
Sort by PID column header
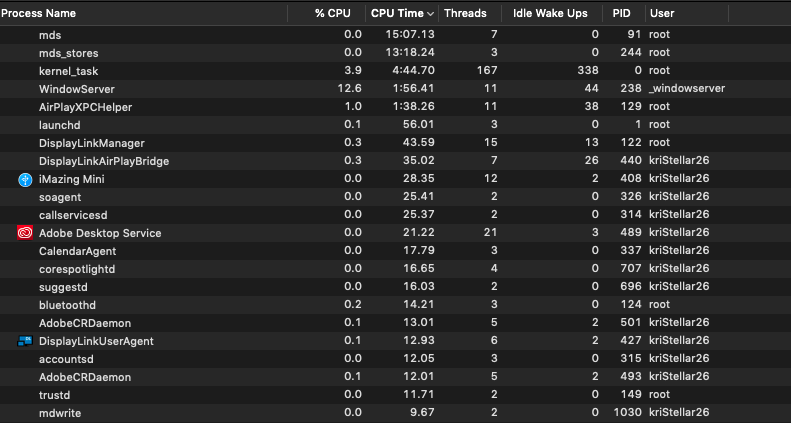624,14
